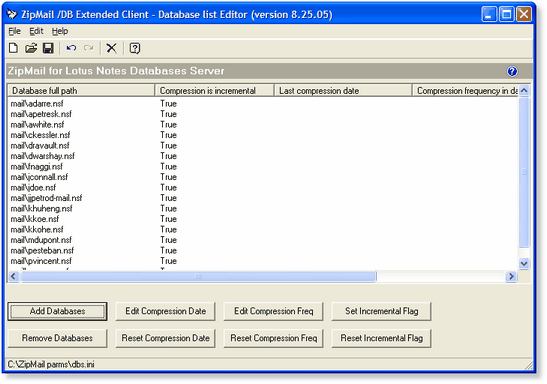Click the vertical scrollbar down arrow
This screenshot has width=547, height=384.
pyautogui.click(x=524, y=263)
